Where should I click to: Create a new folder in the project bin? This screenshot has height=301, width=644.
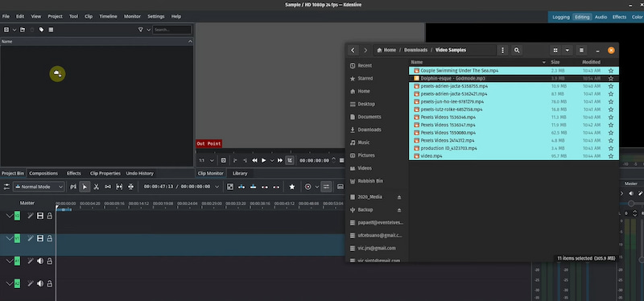click(23, 30)
